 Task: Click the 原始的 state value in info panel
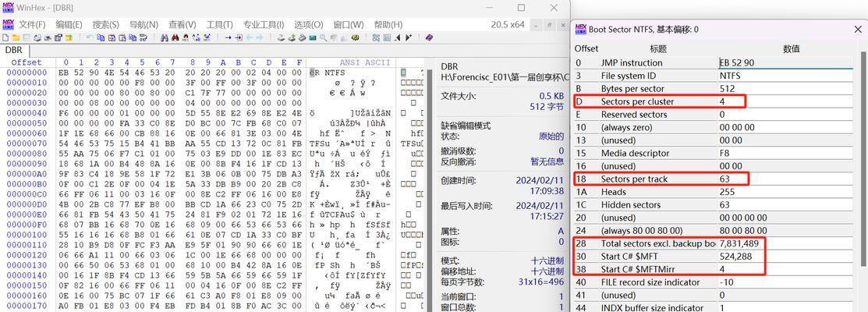point(551,136)
